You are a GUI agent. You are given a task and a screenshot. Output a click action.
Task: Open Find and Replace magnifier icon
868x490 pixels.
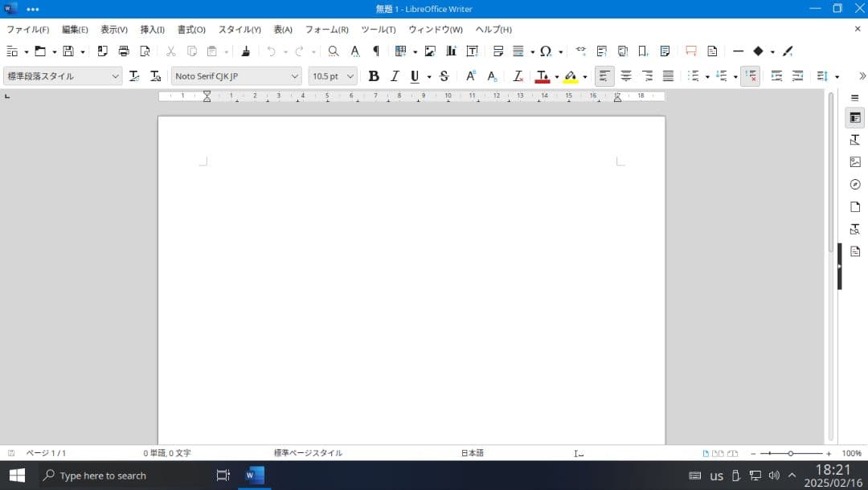[x=334, y=51]
